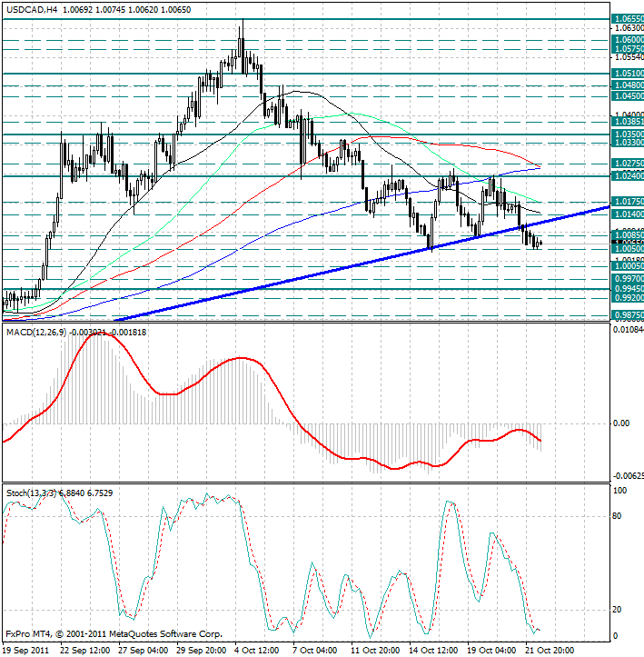Select the Stochastic 20 level label

[x=617, y=610]
